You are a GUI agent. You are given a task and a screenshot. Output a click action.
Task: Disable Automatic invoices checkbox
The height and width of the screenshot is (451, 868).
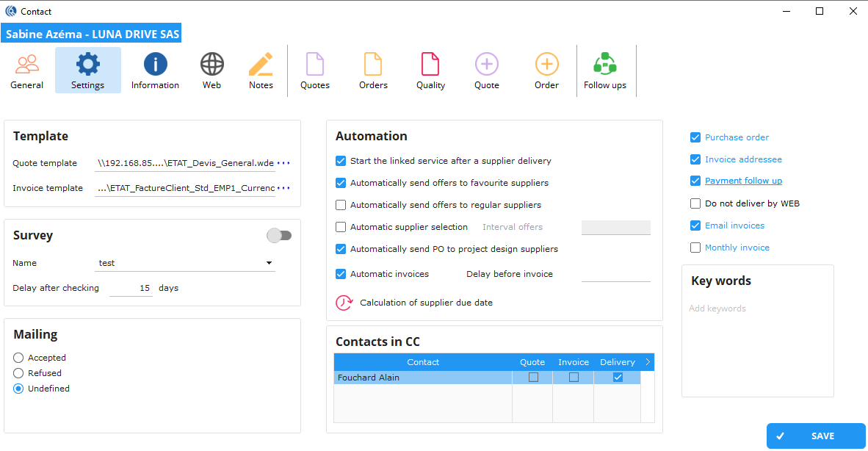click(341, 273)
